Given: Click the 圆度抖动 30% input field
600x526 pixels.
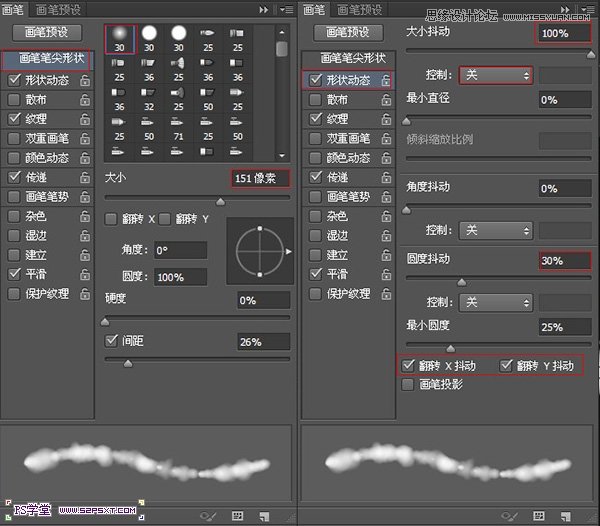Looking at the screenshot, I should 565,261.
